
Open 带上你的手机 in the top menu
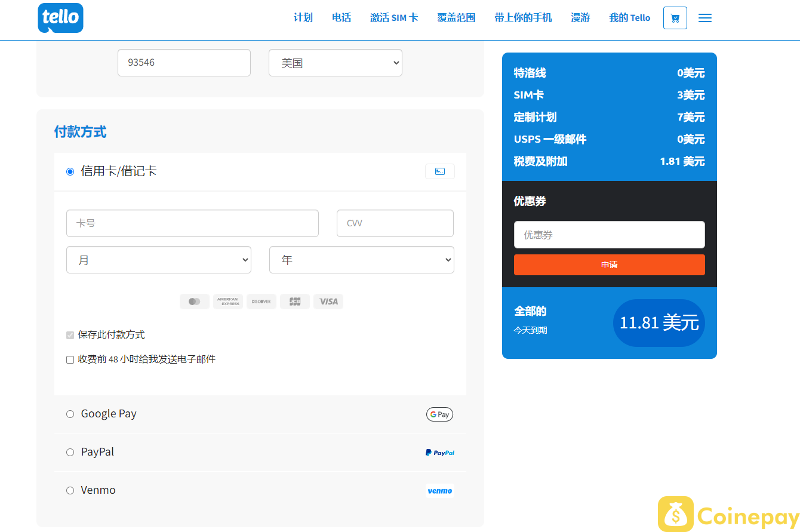(x=523, y=18)
